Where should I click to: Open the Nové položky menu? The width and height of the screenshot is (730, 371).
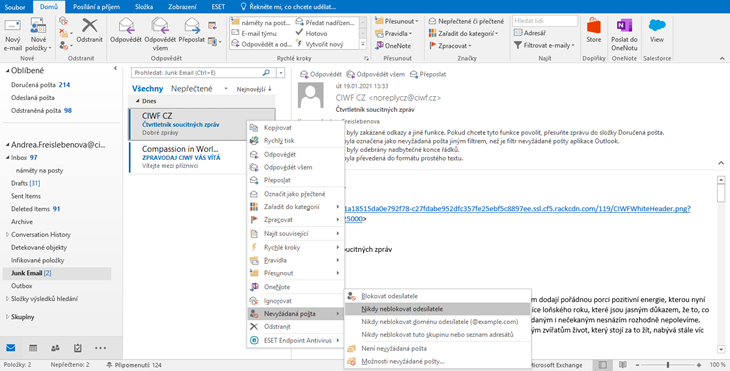pos(38,34)
